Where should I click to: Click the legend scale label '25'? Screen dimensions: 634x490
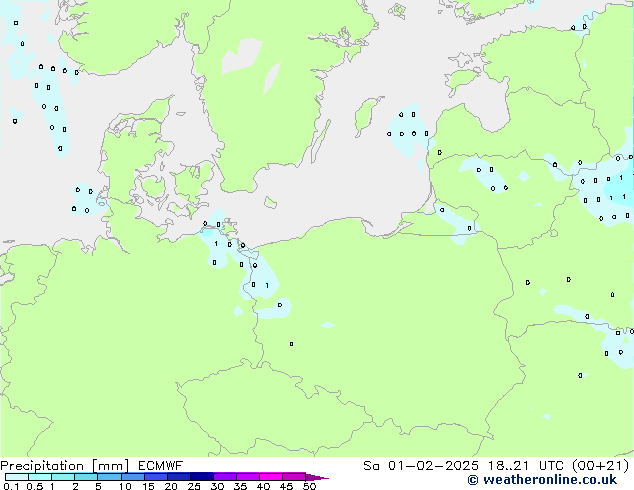pyautogui.click(x=194, y=486)
